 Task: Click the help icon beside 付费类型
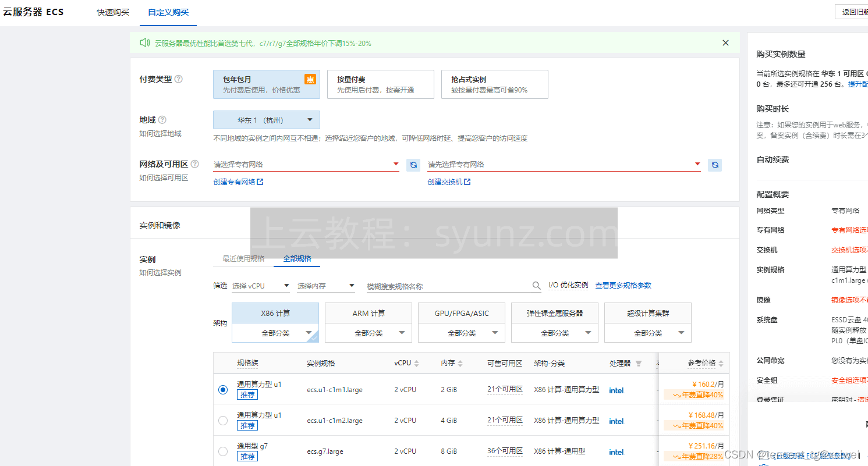(179, 79)
